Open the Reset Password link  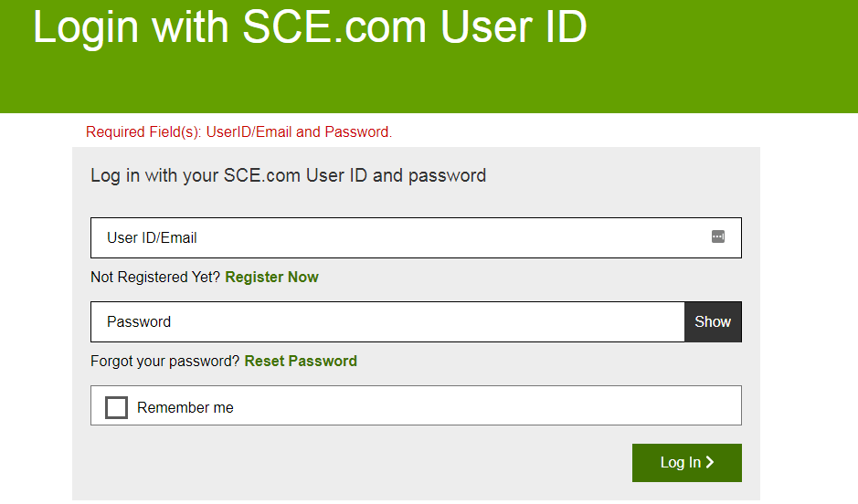pos(301,361)
